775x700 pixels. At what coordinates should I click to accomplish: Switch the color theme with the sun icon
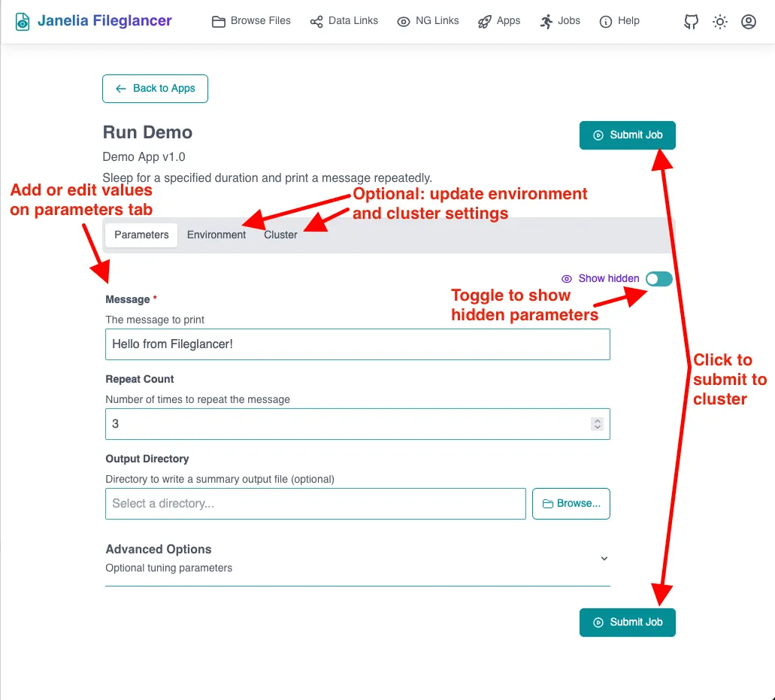(x=719, y=22)
